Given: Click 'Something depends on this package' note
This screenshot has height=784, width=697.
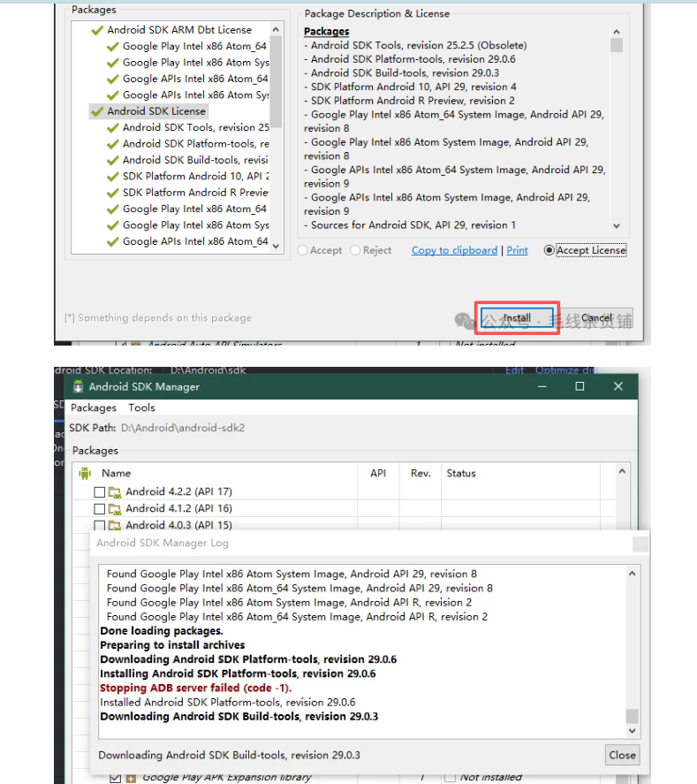Looking at the screenshot, I should click(158, 318).
